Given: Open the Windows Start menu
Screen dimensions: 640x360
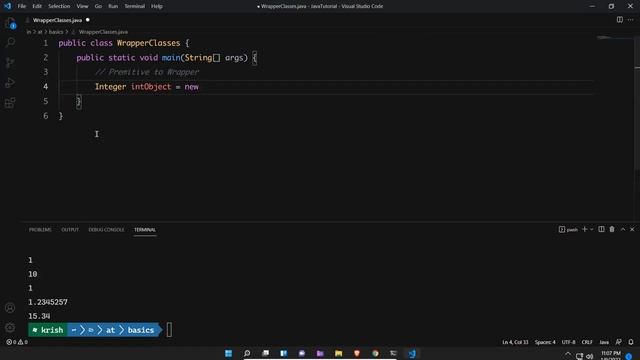Looking at the screenshot, I should 229,353.
